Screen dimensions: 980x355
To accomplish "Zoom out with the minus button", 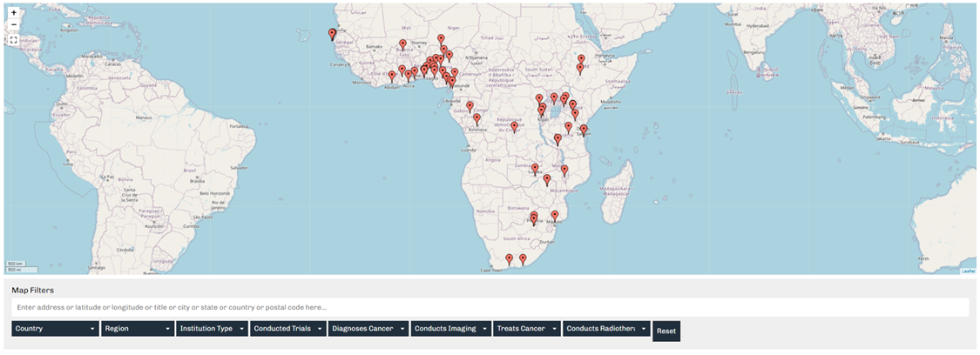I will point(13,25).
